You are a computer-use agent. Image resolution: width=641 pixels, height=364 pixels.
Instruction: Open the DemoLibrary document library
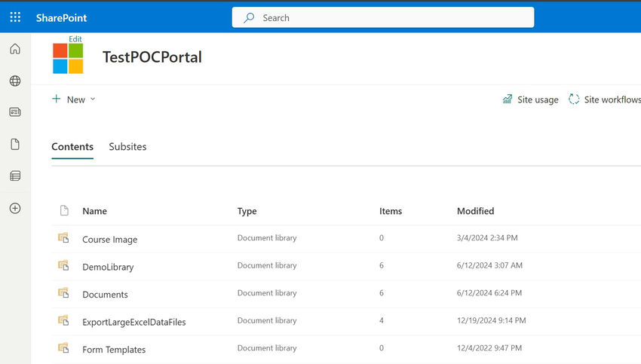pyautogui.click(x=108, y=267)
